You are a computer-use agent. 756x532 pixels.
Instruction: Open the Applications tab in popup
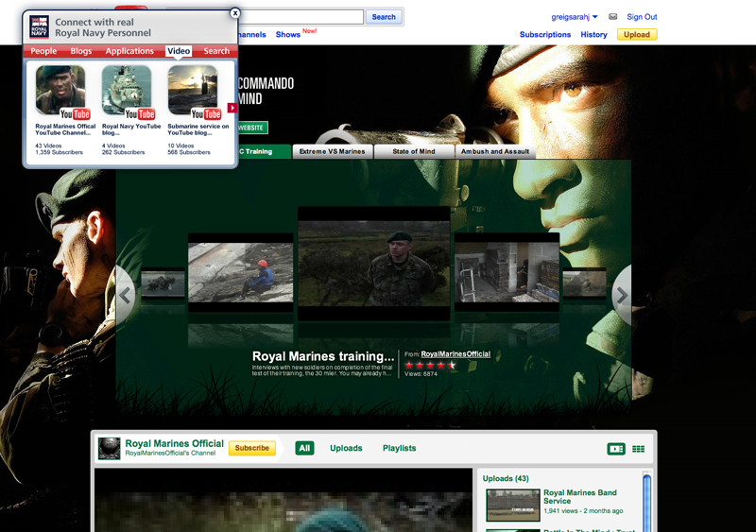click(x=129, y=51)
